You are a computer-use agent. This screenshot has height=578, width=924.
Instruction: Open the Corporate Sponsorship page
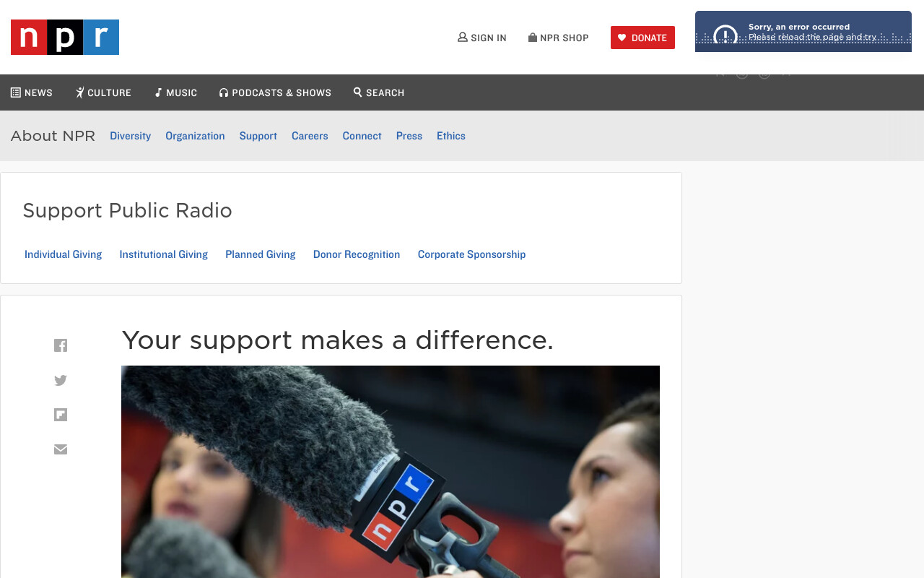pyautogui.click(x=472, y=254)
